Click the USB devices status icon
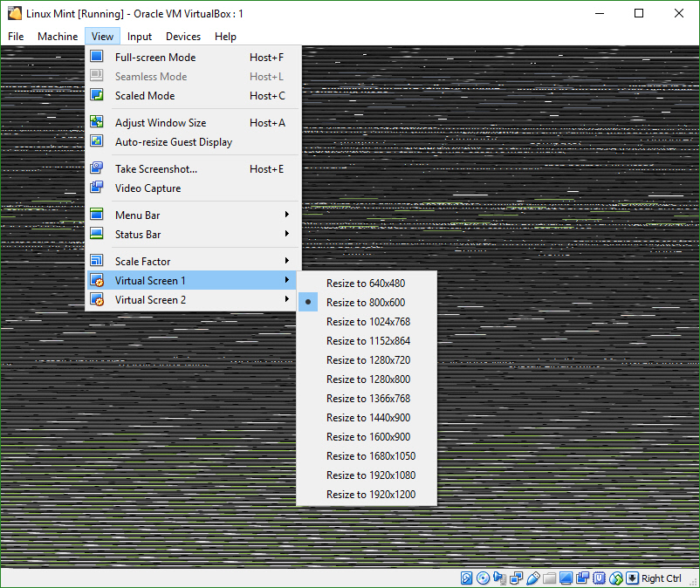The height and width of the screenshot is (588, 700). (x=532, y=578)
